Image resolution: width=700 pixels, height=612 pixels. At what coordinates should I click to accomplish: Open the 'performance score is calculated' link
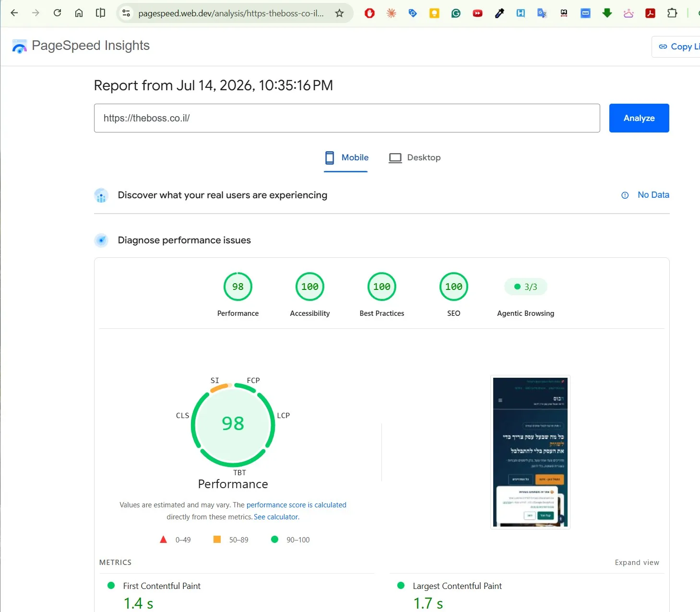click(x=297, y=505)
